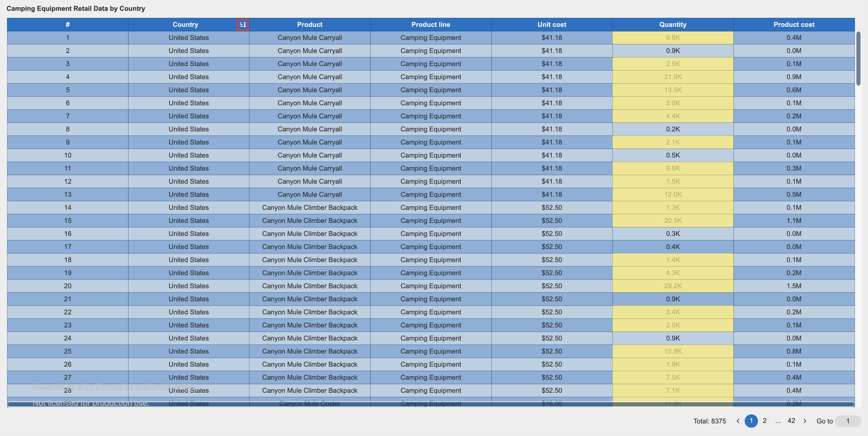Click the horizontal scrollbar at bottom
The width and height of the screenshot is (868, 436).
pos(431,404)
